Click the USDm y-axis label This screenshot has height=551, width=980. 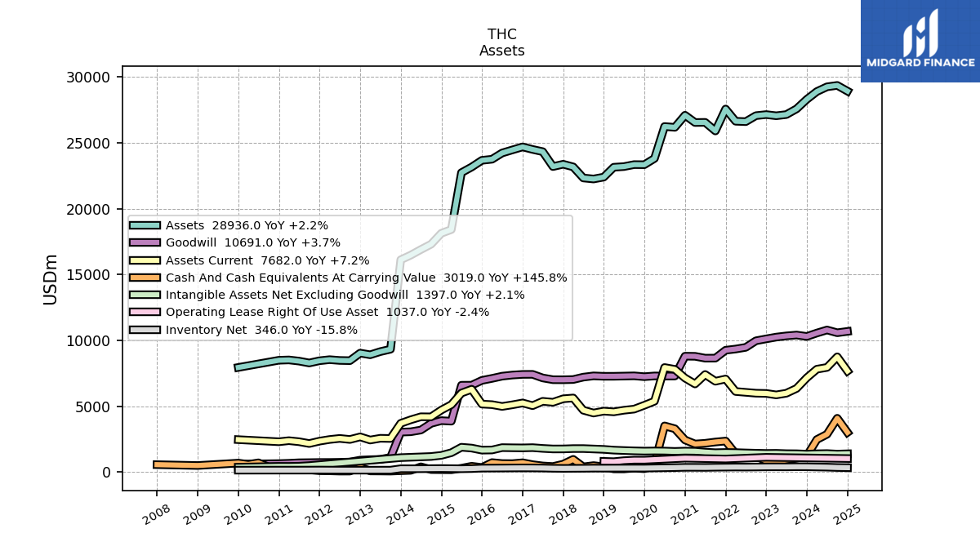51,278
